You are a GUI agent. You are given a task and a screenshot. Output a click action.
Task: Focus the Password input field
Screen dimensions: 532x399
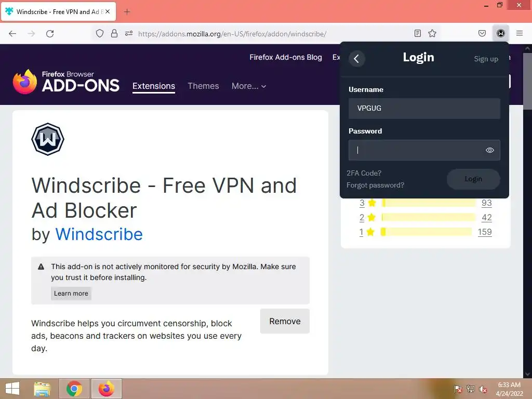click(424, 150)
